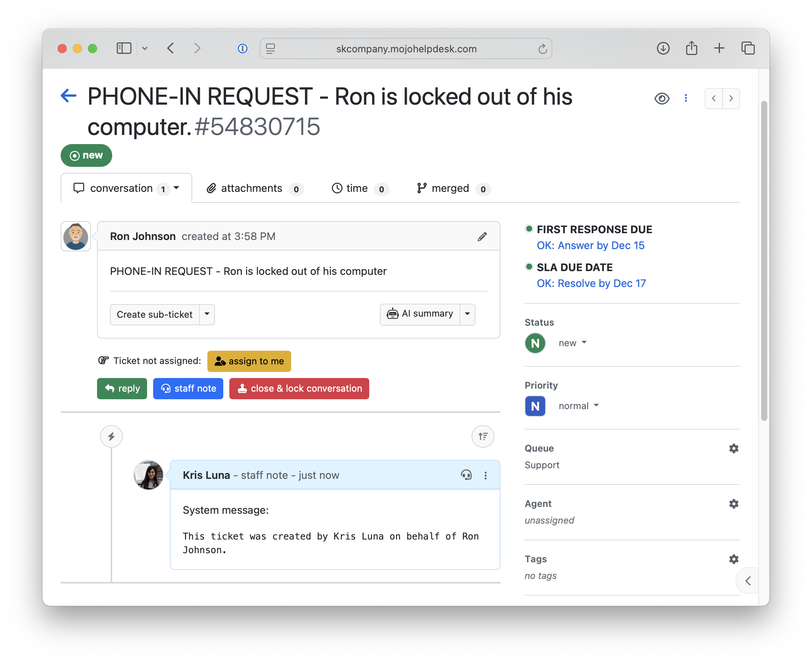Image resolution: width=812 pixels, height=662 pixels.
Task: Toggle the comment sort order icon
Action: click(483, 436)
